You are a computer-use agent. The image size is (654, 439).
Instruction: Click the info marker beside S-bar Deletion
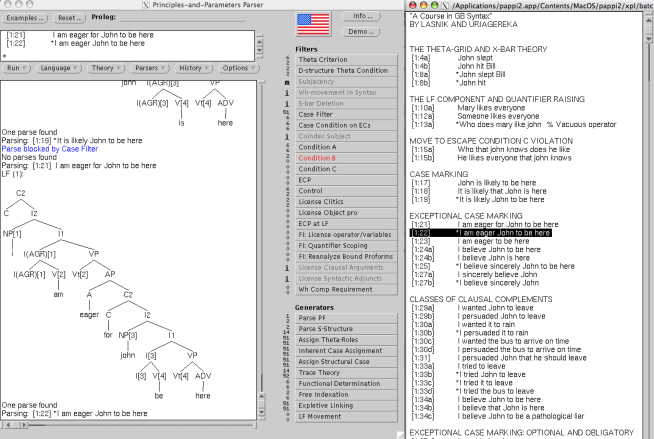(287, 103)
